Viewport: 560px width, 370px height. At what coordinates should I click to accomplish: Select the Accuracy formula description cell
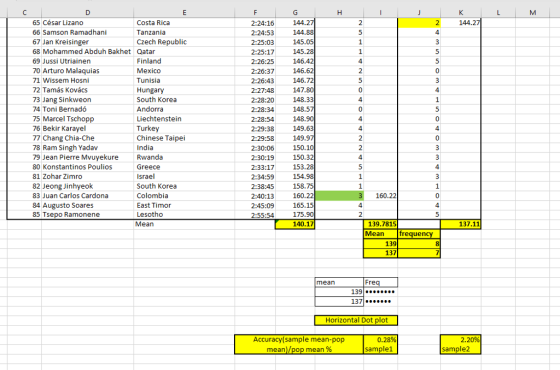coord(299,344)
